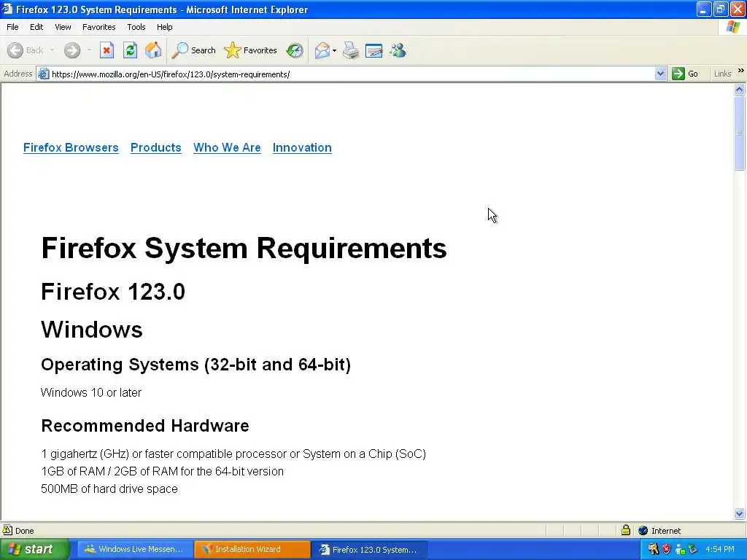Click the first system tray icon
The image size is (747, 560).
tap(653, 550)
